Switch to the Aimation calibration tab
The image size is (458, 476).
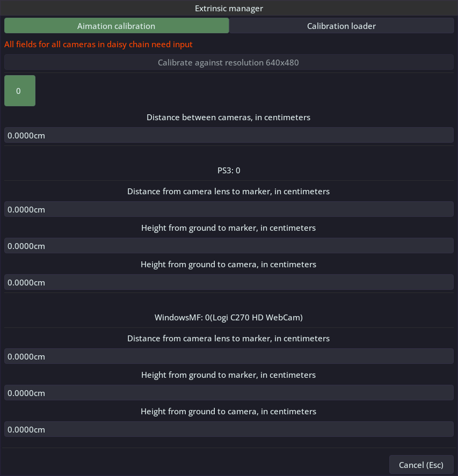[x=116, y=26]
